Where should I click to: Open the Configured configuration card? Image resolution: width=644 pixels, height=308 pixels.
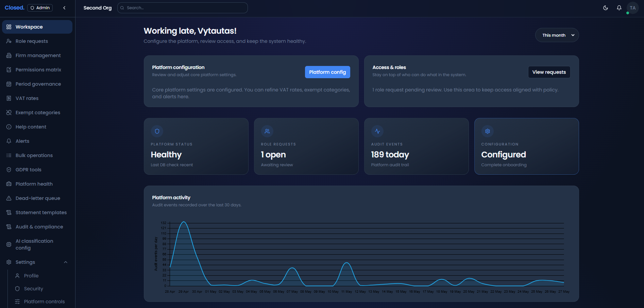527,147
